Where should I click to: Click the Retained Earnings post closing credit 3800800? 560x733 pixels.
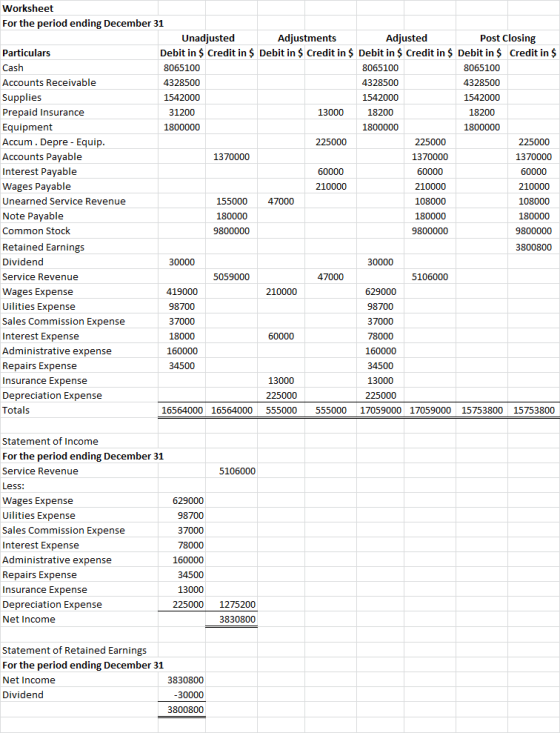(533, 247)
